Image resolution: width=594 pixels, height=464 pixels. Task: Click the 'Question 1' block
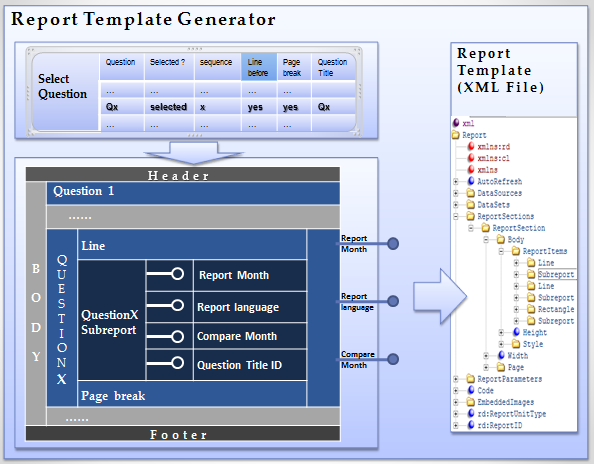(x=193, y=193)
